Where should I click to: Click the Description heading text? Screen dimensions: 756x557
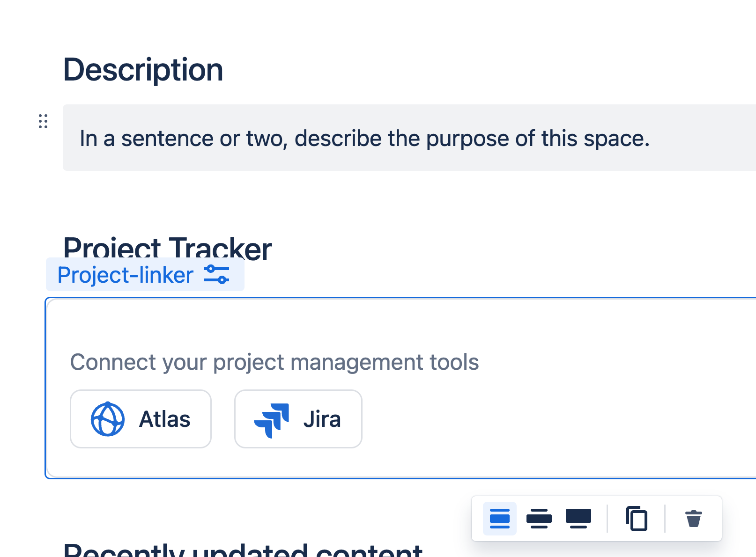[x=143, y=69]
